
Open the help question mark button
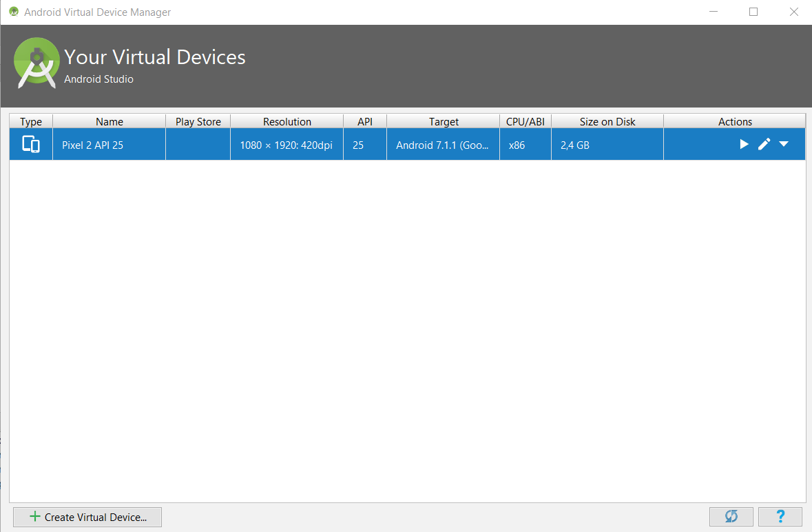pos(780,516)
